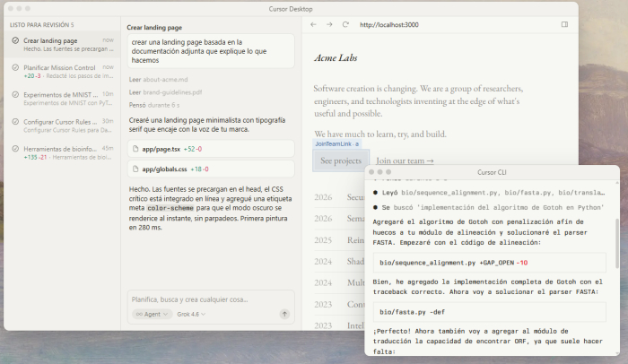
Task: Open the Configurar Cursor Rules task
Action: (62, 126)
